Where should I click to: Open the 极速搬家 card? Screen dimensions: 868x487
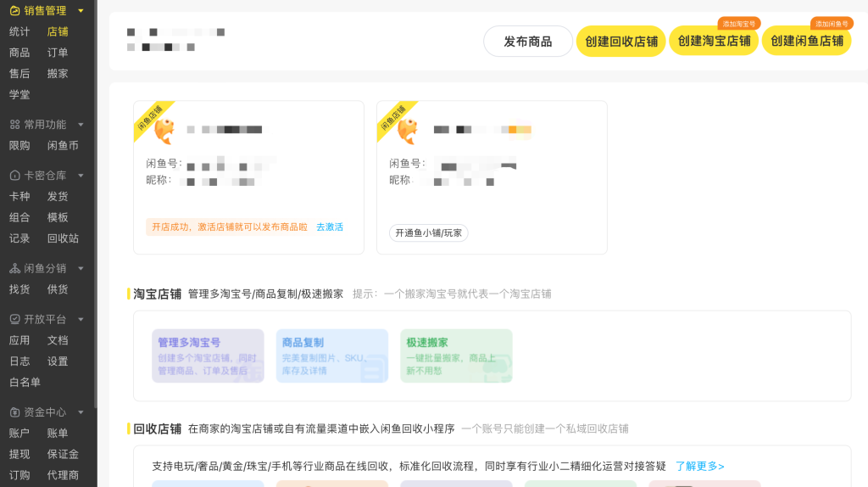(456, 356)
